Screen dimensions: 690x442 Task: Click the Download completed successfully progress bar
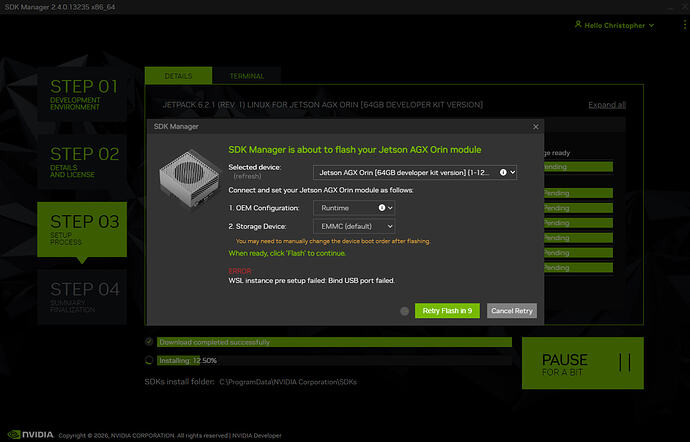coord(334,342)
